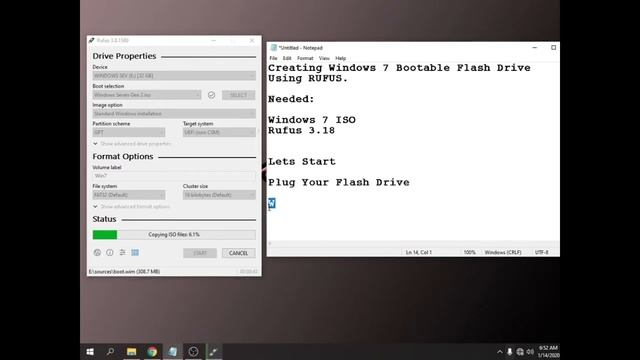The width and height of the screenshot is (640, 360).
Task: Show the Rufus log icon
Action: 135,253
